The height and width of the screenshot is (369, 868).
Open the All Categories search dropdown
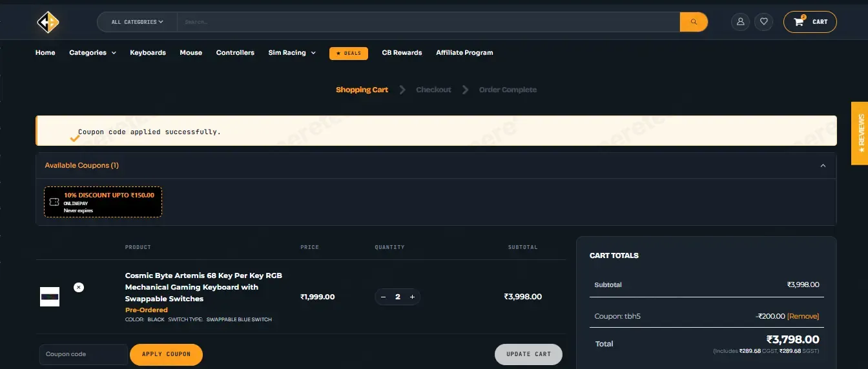pos(137,22)
